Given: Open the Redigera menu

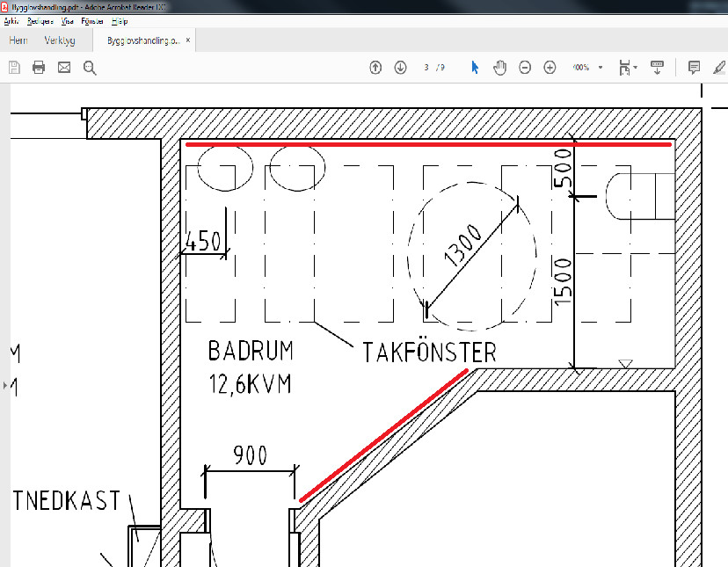Looking at the screenshot, I should tap(40, 20).
